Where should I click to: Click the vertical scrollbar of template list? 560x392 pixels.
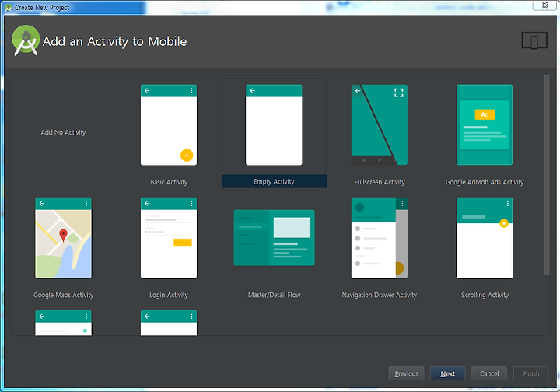tap(547, 175)
